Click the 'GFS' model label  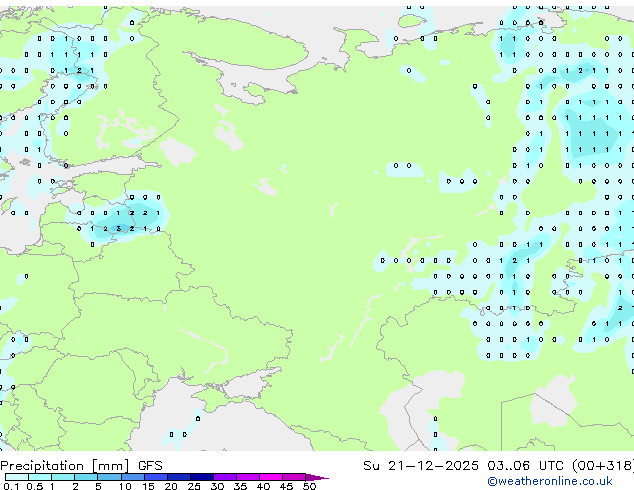tap(150, 466)
